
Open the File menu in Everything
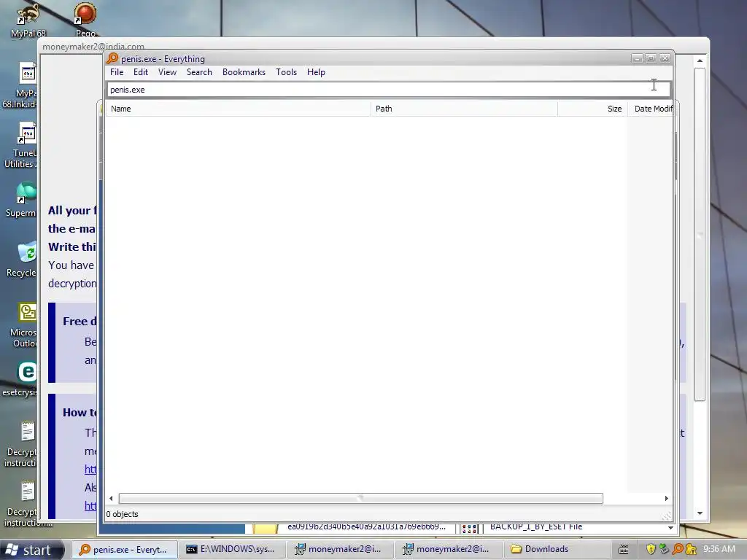[x=117, y=72]
